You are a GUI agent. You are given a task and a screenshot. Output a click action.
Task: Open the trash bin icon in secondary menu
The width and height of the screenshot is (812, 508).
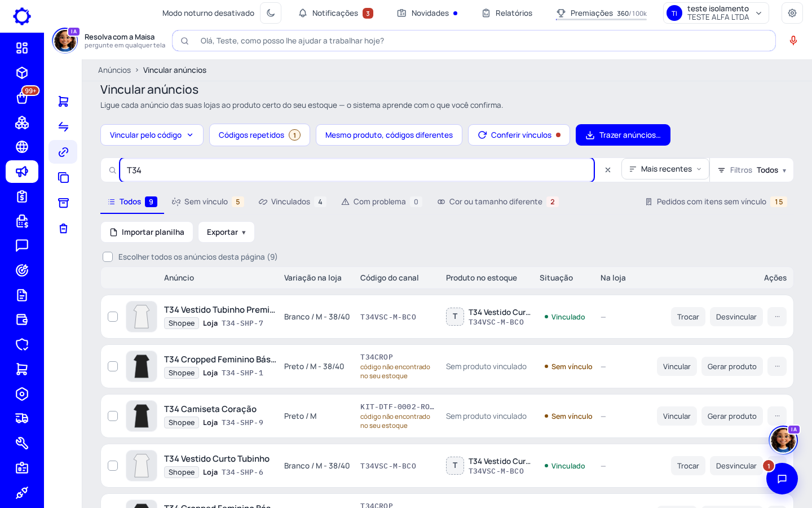click(63, 228)
